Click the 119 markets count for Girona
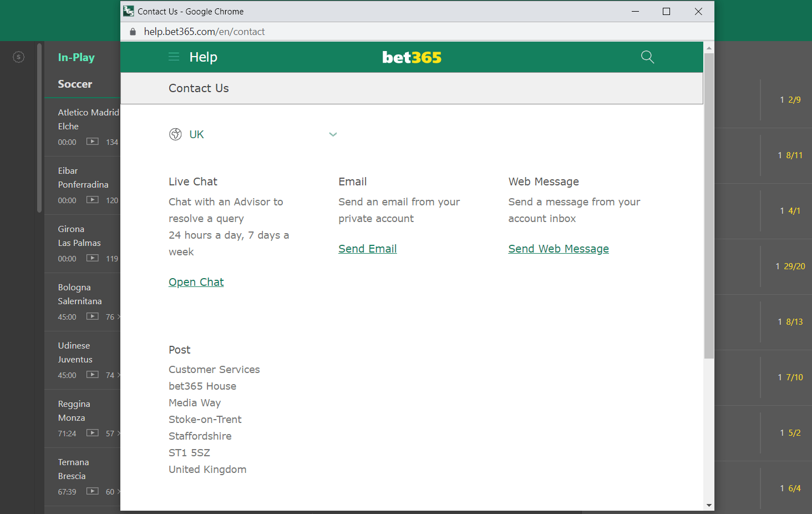This screenshot has height=514, width=812. tap(112, 259)
